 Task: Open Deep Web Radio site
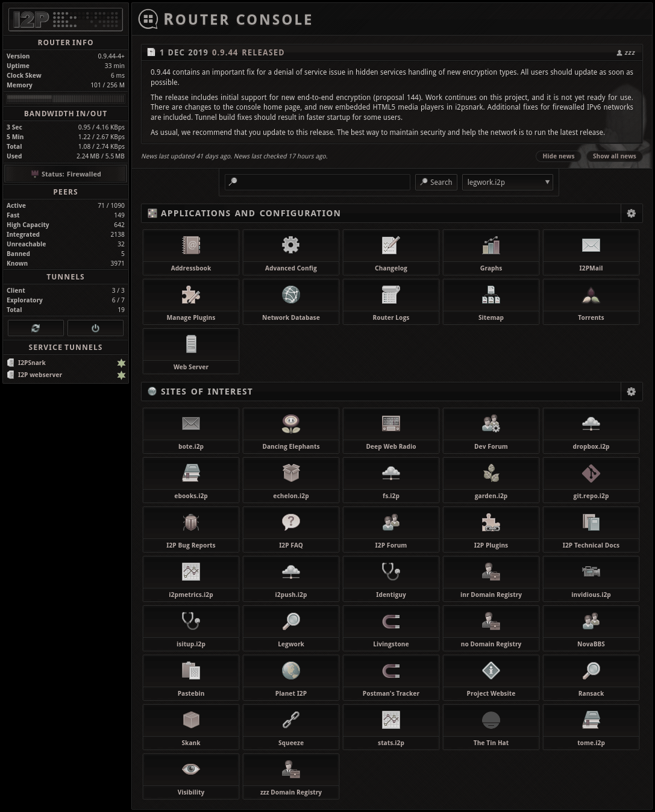coord(391,431)
